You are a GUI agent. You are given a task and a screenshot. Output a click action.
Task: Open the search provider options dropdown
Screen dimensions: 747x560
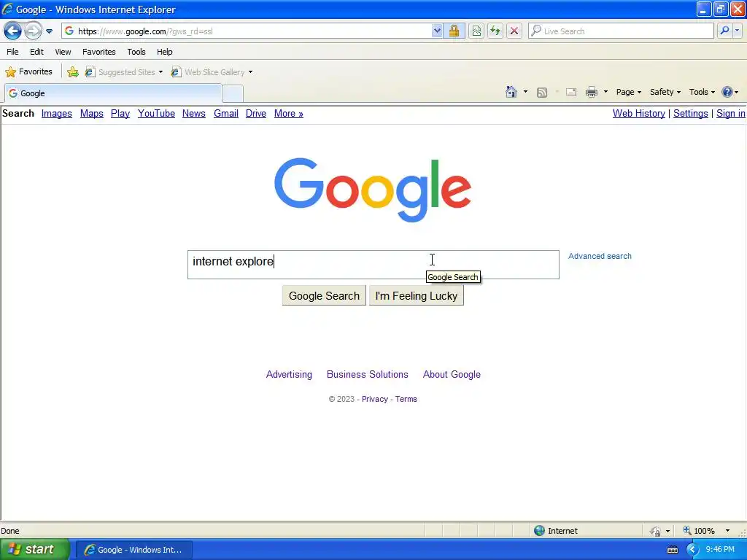[x=737, y=31]
